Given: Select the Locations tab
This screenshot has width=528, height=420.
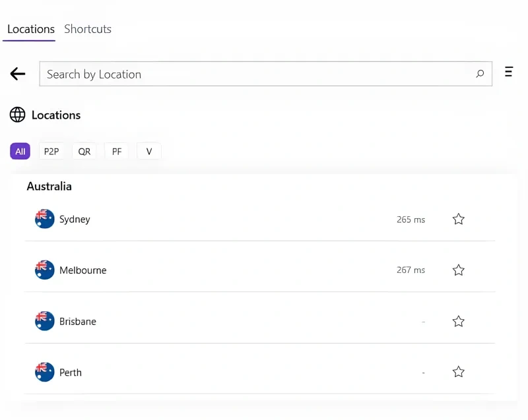Looking at the screenshot, I should point(30,29).
